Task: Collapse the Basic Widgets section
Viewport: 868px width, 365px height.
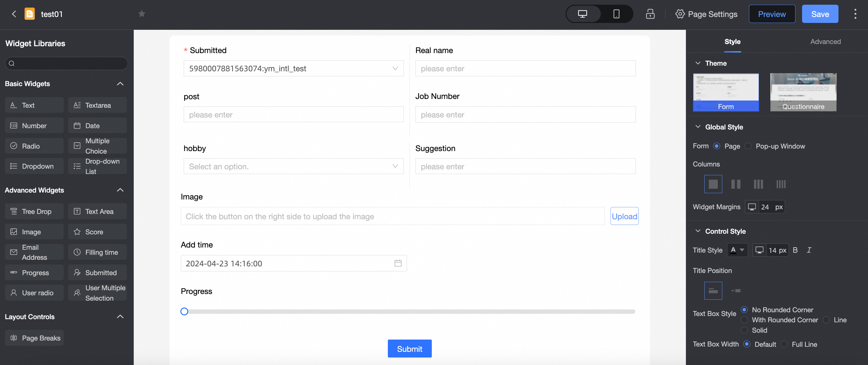Action: tap(120, 84)
